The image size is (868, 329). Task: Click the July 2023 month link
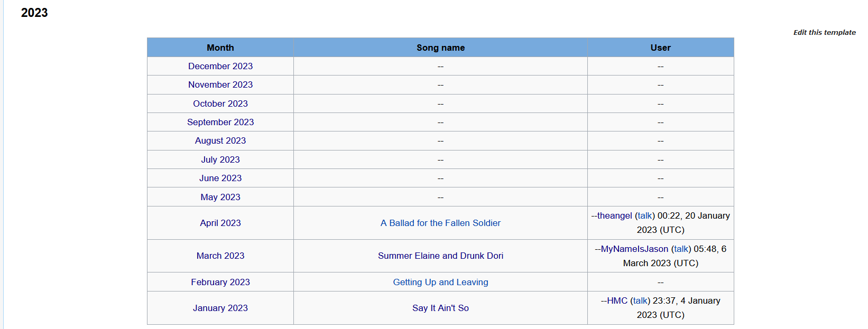(x=220, y=159)
